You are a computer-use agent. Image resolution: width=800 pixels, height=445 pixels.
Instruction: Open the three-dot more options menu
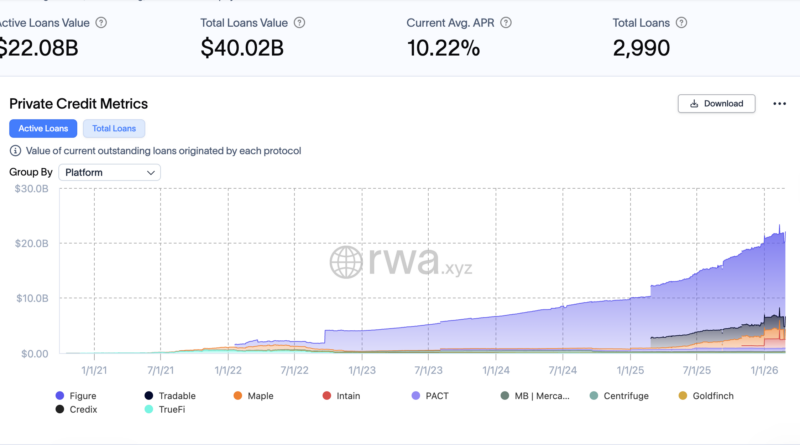[777, 103]
